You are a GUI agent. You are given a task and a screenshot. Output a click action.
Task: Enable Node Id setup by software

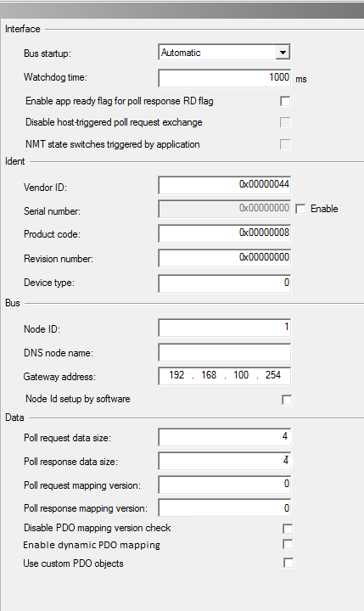(x=287, y=400)
